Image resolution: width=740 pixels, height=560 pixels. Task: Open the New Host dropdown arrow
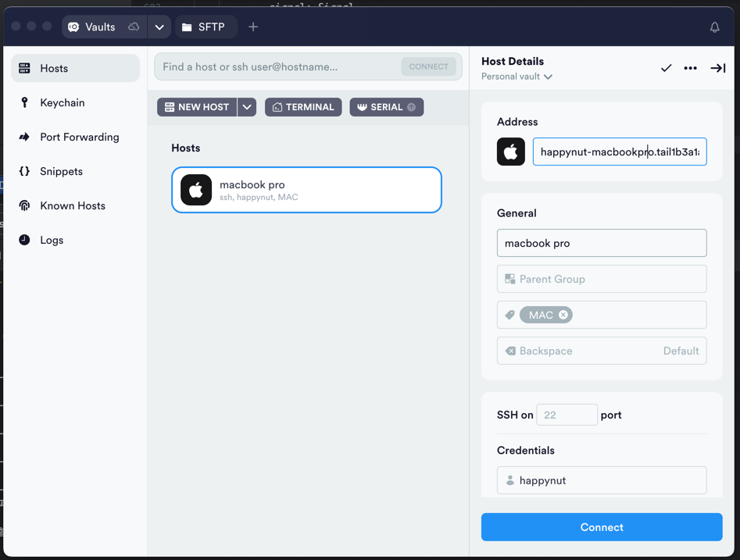click(247, 107)
